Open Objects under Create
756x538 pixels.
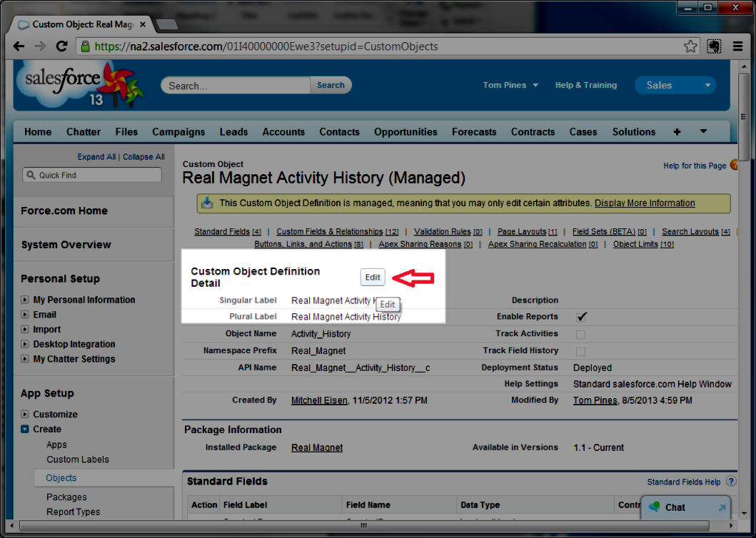pyautogui.click(x=61, y=478)
